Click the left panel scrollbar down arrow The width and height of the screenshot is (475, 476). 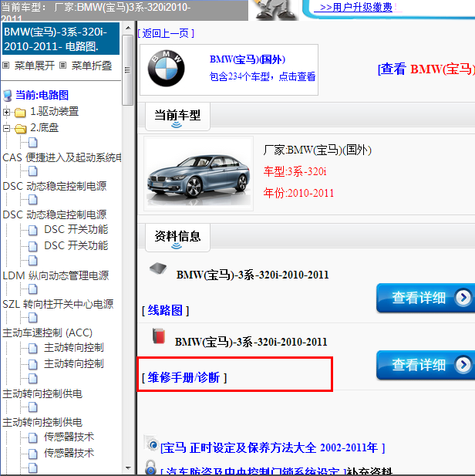(128, 468)
